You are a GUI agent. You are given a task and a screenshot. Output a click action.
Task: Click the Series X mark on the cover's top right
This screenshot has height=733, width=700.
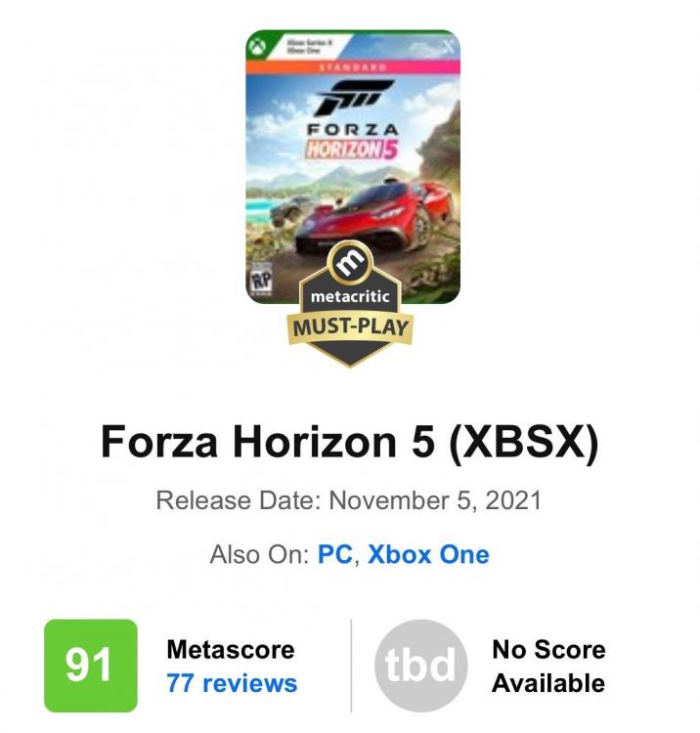coord(448,46)
